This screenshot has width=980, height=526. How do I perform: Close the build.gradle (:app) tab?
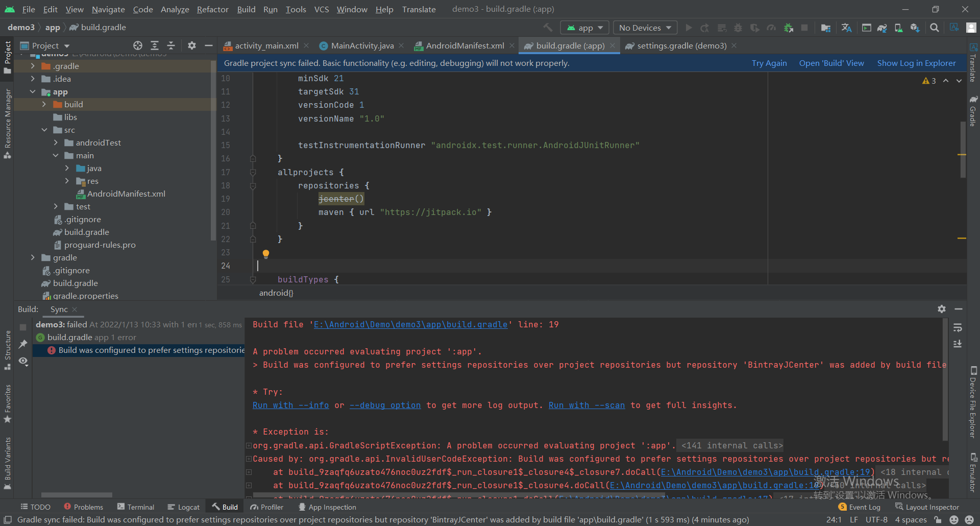coord(612,45)
